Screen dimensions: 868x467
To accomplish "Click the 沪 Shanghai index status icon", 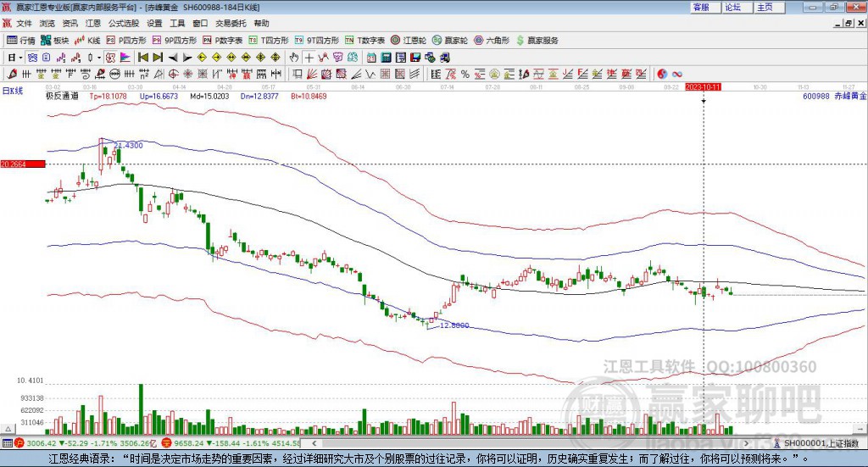I will [19, 443].
